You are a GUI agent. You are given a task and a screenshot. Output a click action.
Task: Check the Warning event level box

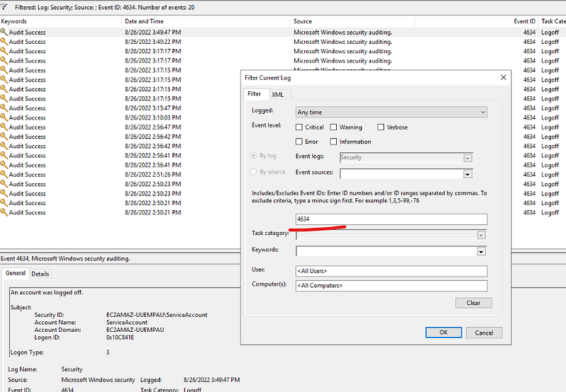[333, 127]
